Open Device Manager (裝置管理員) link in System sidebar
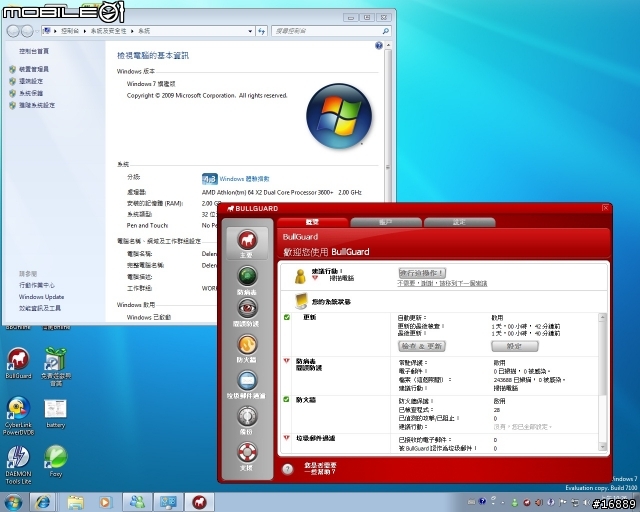 pyautogui.click(x=33, y=69)
